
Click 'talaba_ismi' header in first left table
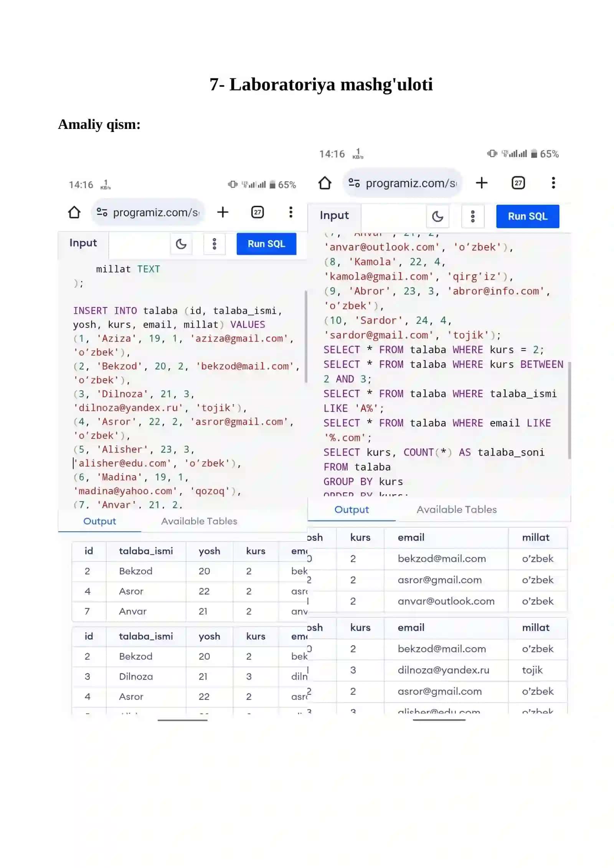[146, 551]
